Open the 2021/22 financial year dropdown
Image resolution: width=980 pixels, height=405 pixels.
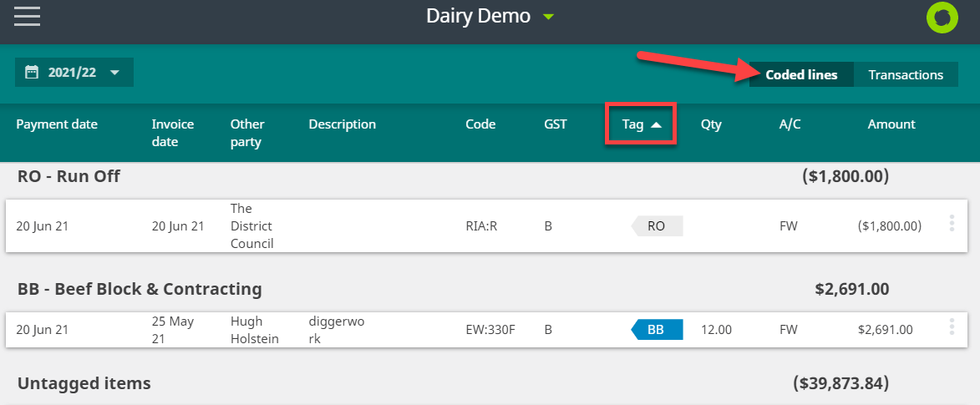click(x=74, y=73)
